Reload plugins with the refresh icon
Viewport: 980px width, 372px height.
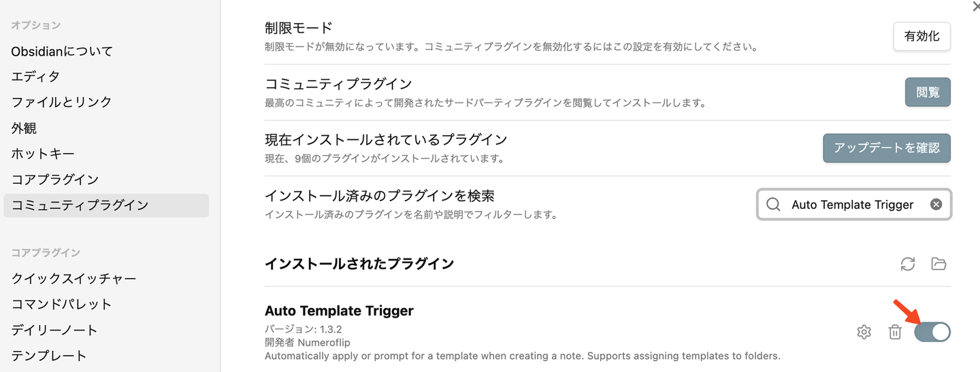[x=908, y=264]
